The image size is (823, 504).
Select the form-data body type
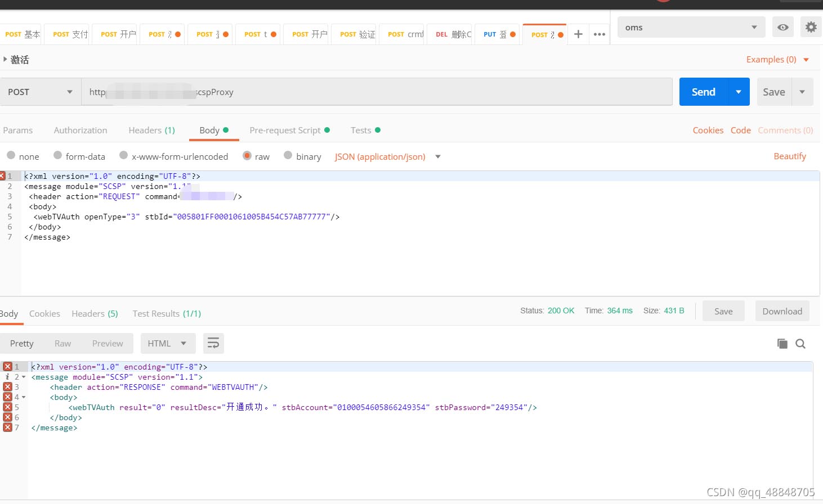57,155
